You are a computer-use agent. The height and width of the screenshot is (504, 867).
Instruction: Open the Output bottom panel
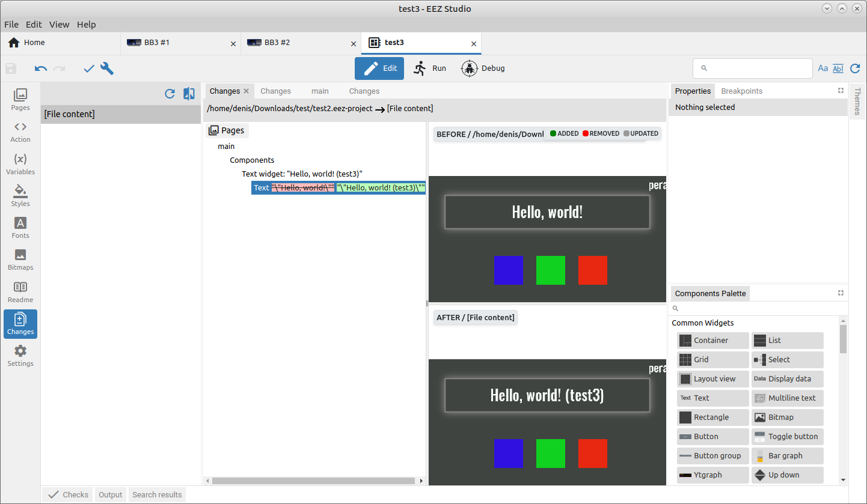pos(111,495)
